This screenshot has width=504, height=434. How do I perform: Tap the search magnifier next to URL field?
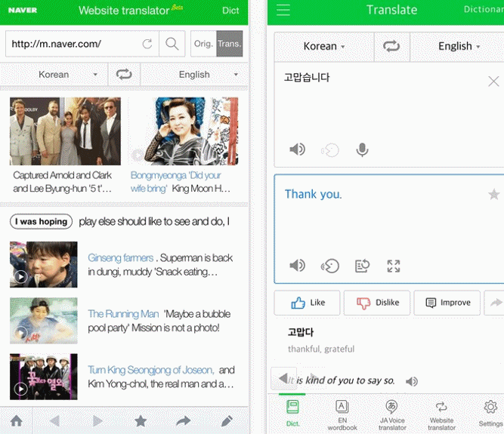pos(172,44)
